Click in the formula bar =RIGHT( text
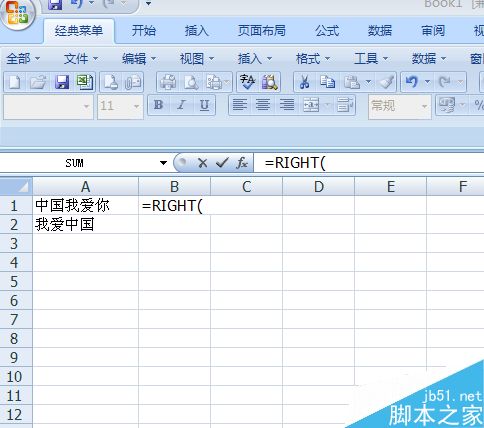 tap(295, 163)
